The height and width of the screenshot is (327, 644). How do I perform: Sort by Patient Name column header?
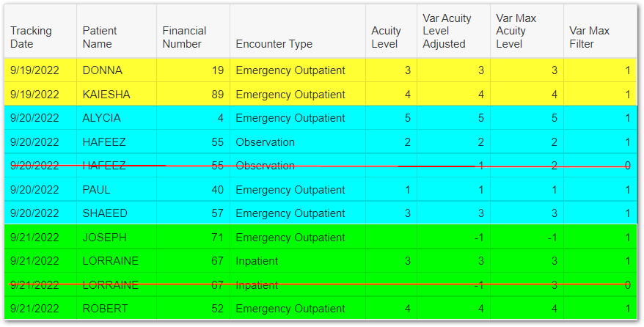tap(116, 32)
